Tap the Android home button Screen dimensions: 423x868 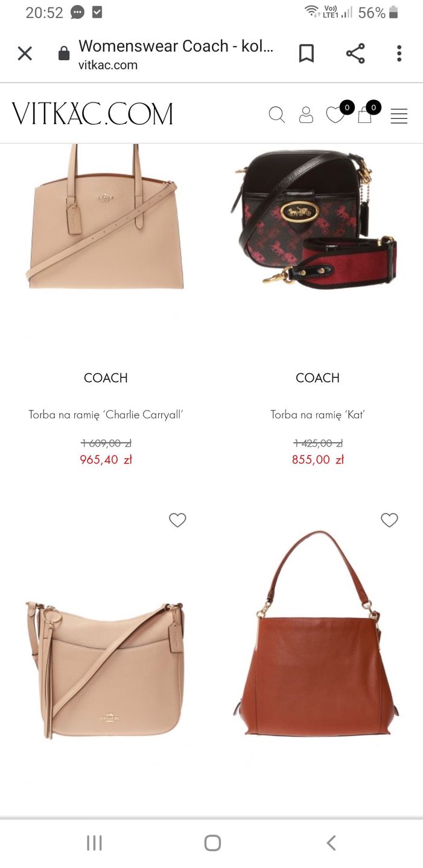(x=212, y=843)
